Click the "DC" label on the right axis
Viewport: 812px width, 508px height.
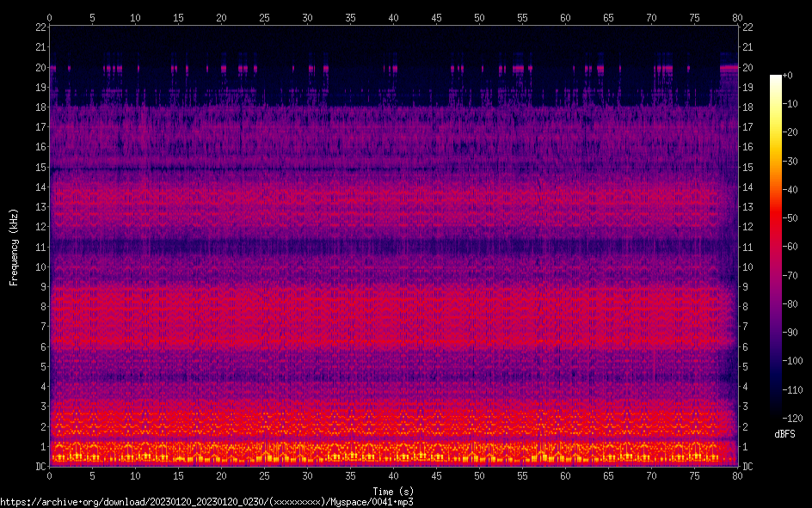(x=748, y=467)
